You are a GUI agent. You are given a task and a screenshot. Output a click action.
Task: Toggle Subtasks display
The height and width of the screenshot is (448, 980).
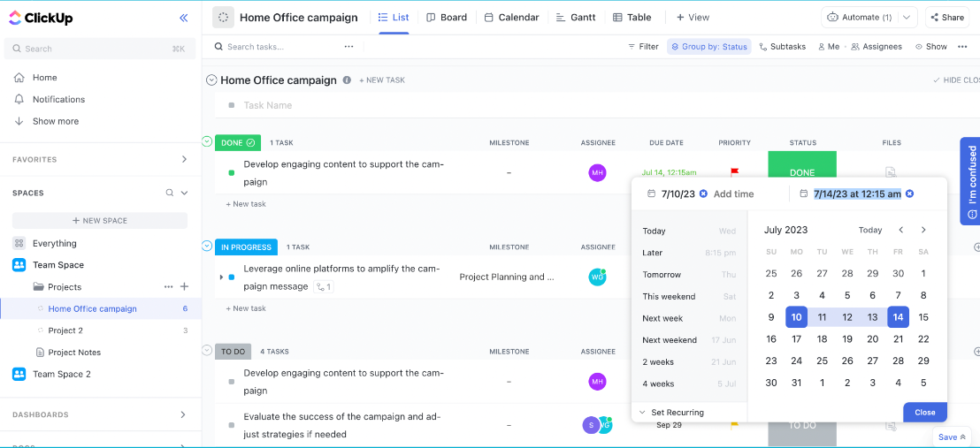click(783, 47)
